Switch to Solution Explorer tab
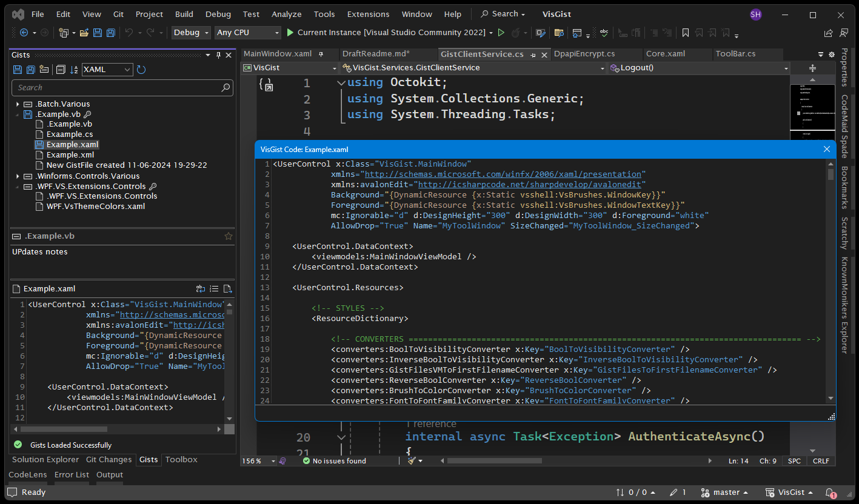The image size is (859, 504). (45, 460)
